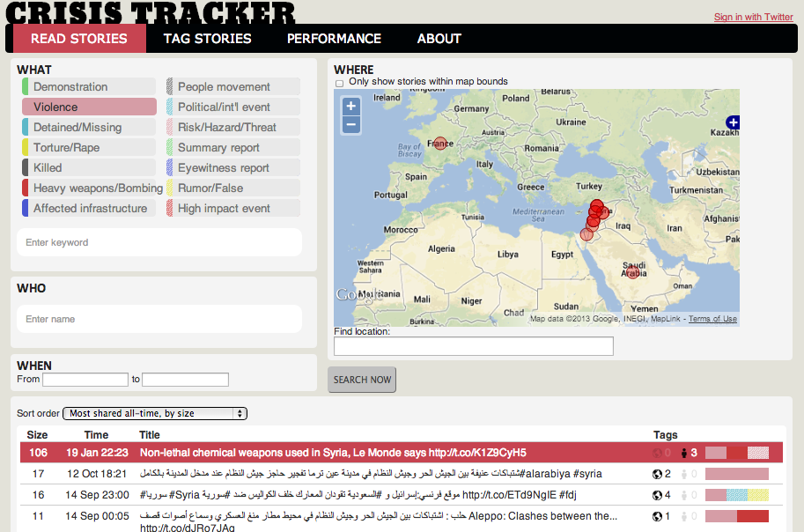804x532 pixels.
Task: Toggle the Eyewitness report filter
Action: click(x=232, y=167)
